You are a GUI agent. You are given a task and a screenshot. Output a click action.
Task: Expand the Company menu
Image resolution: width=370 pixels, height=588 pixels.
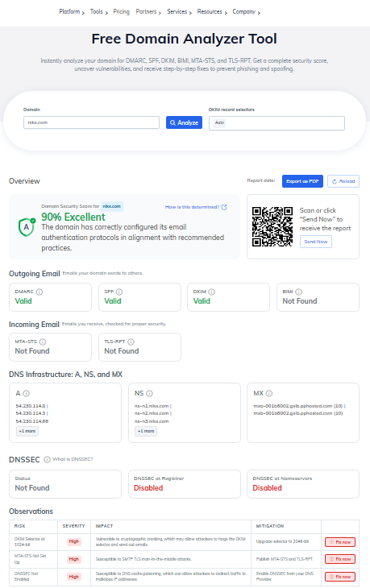pos(246,12)
